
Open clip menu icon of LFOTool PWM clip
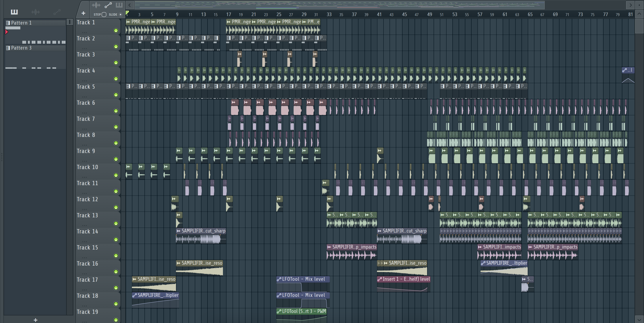[279, 312]
